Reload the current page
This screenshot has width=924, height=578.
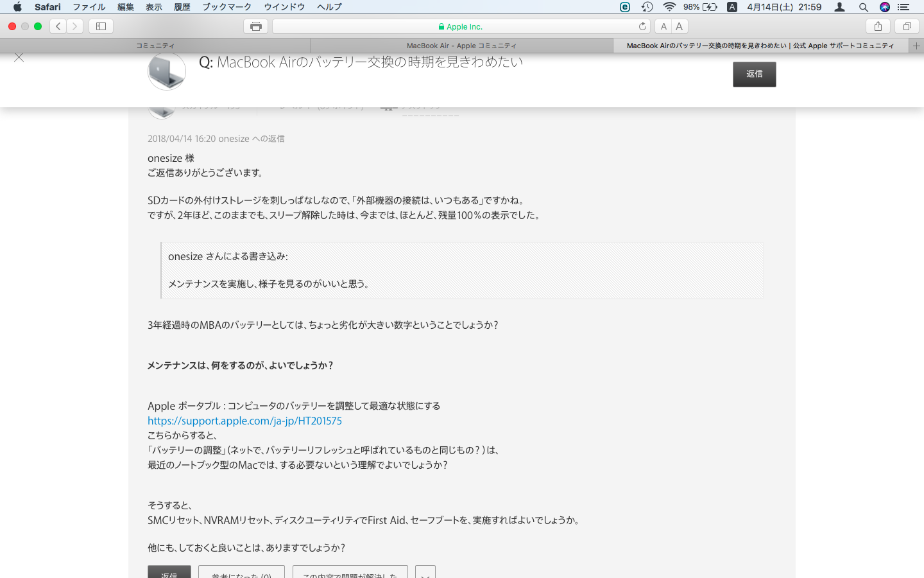[642, 26]
